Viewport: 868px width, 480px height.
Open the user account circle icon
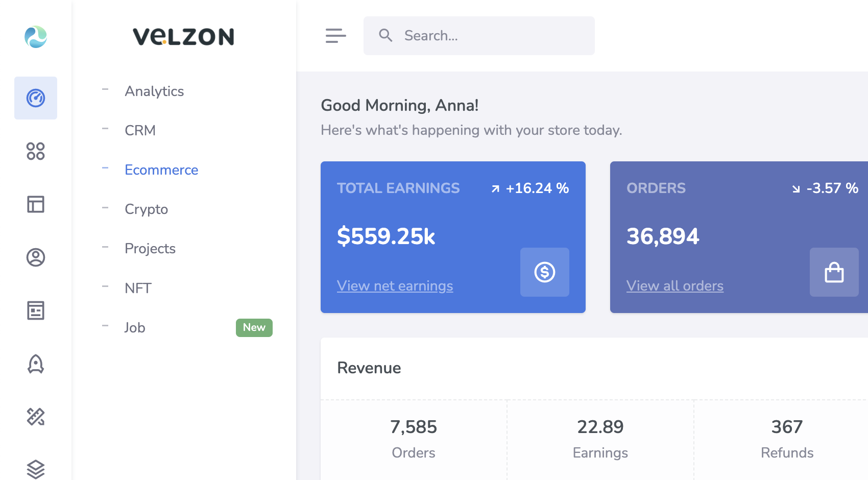[36, 257]
